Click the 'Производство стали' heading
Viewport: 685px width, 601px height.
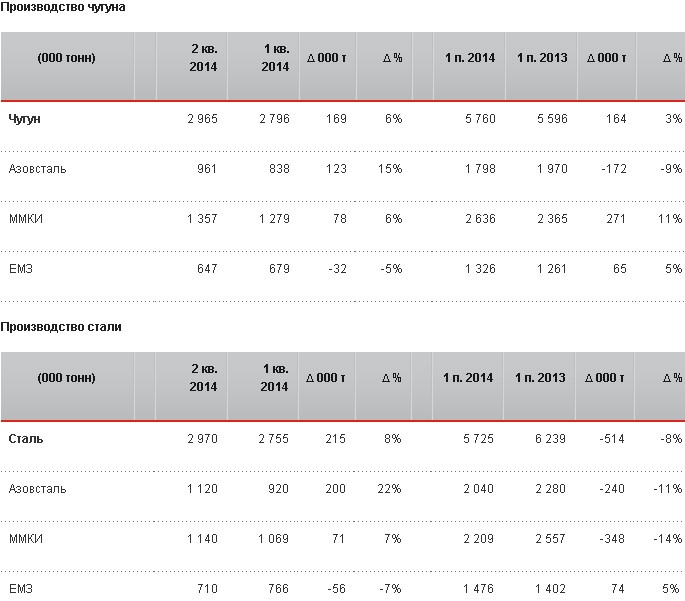[60, 327]
